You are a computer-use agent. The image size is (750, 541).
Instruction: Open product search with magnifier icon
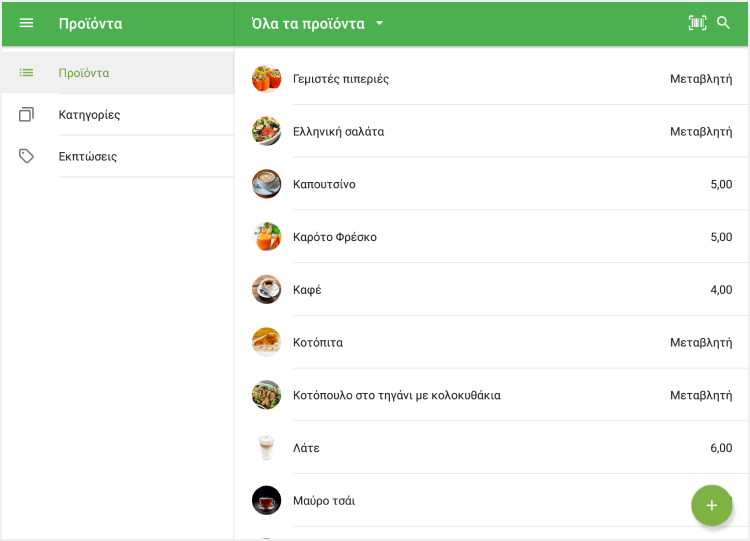tap(724, 23)
